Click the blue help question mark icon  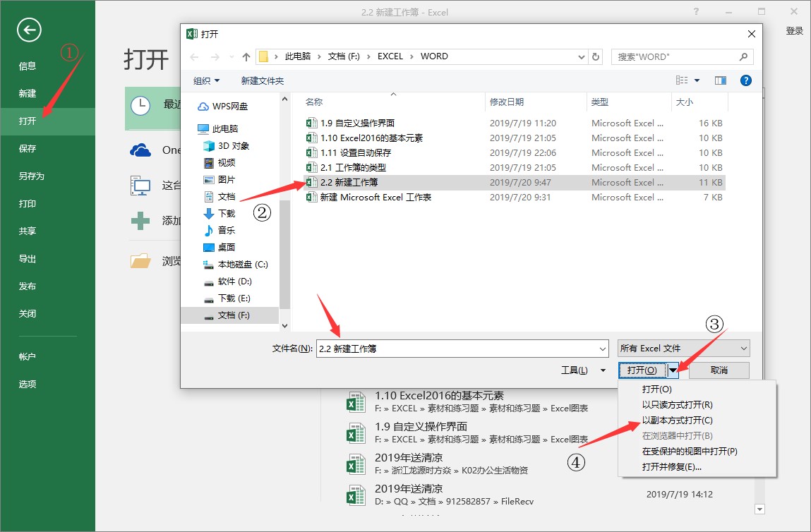pyautogui.click(x=745, y=81)
